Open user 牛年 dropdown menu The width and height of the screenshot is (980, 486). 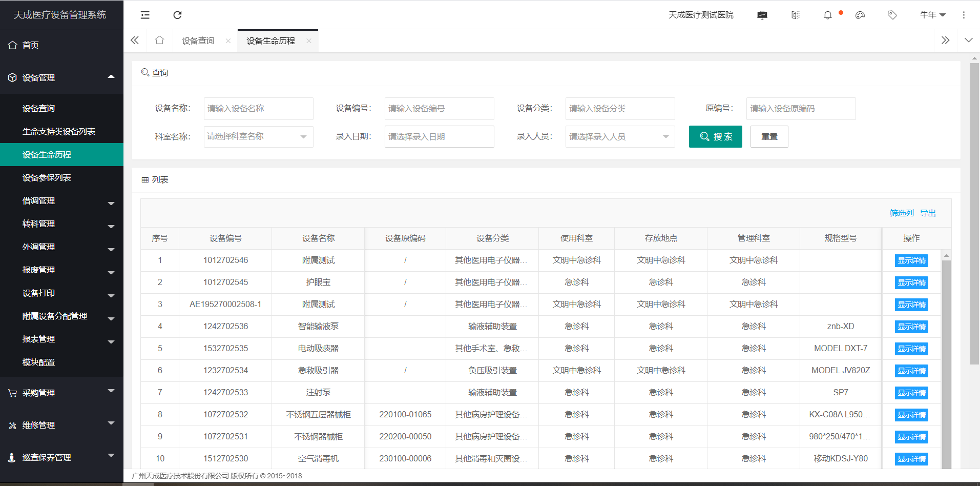click(x=933, y=15)
